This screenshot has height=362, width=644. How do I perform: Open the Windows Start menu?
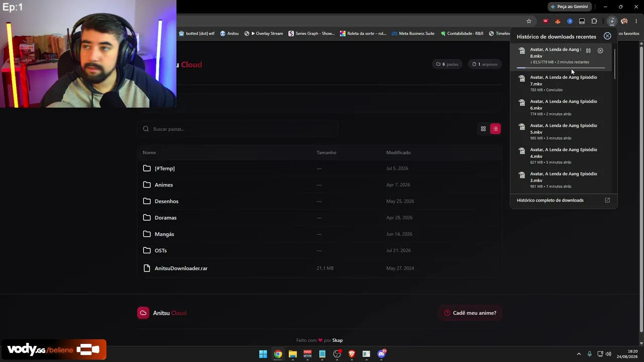pyautogui.click(x=263, y=354)
